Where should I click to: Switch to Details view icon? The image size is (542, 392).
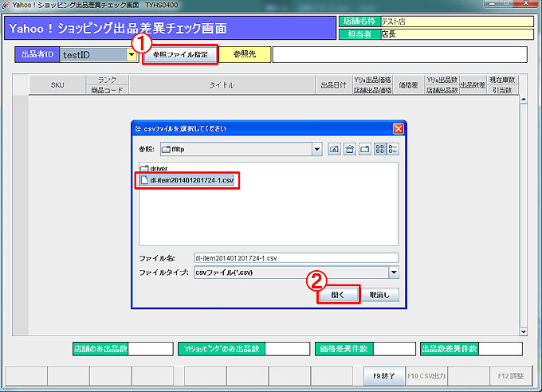393,149
